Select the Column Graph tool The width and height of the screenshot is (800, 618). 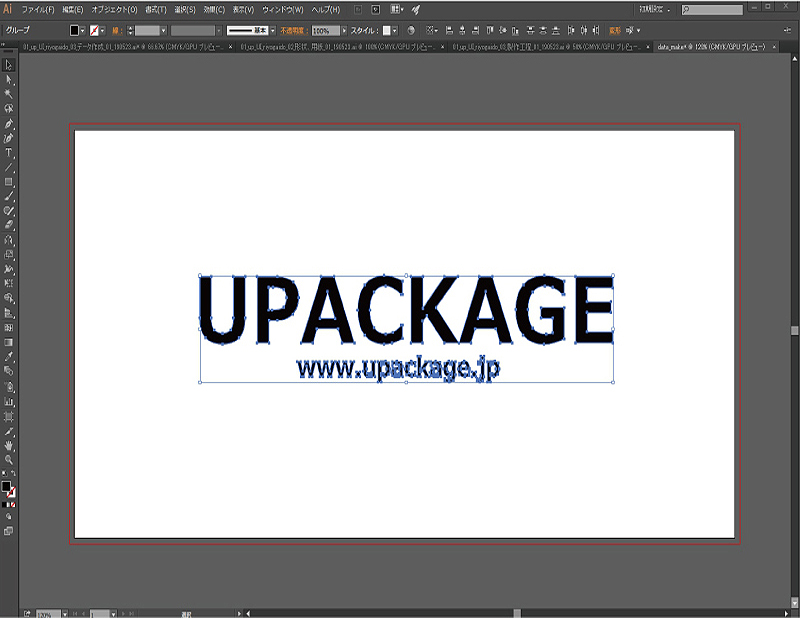pos(8,402)
